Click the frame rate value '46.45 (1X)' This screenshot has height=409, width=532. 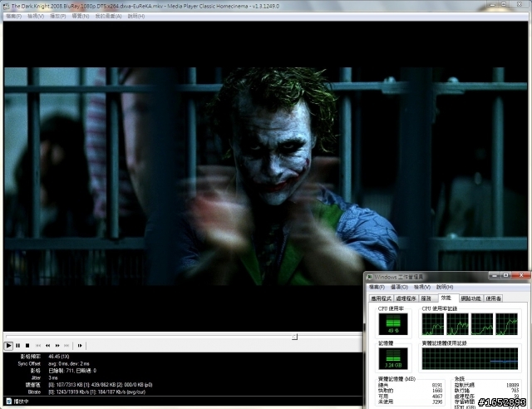(x=59, y=357)
